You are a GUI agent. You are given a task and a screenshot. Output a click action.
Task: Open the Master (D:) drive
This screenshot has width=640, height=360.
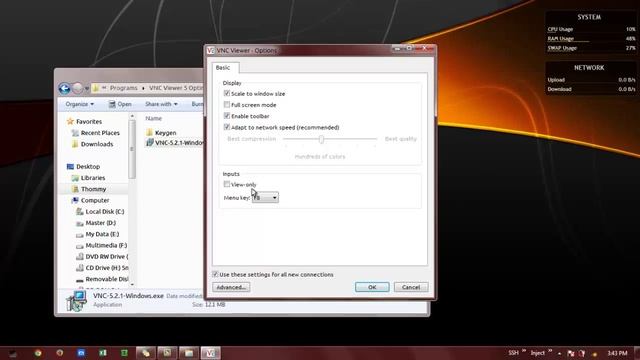click(x=96, y=223)
